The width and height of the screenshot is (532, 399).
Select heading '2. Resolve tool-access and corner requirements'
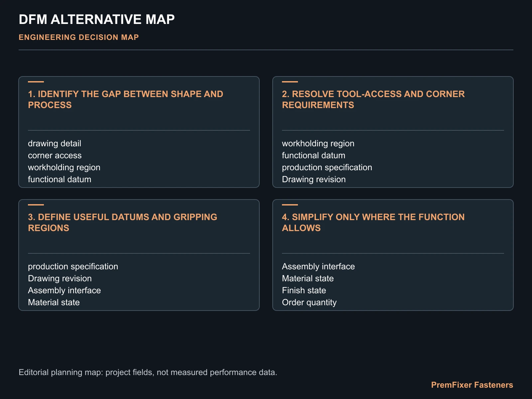[373, 99]
